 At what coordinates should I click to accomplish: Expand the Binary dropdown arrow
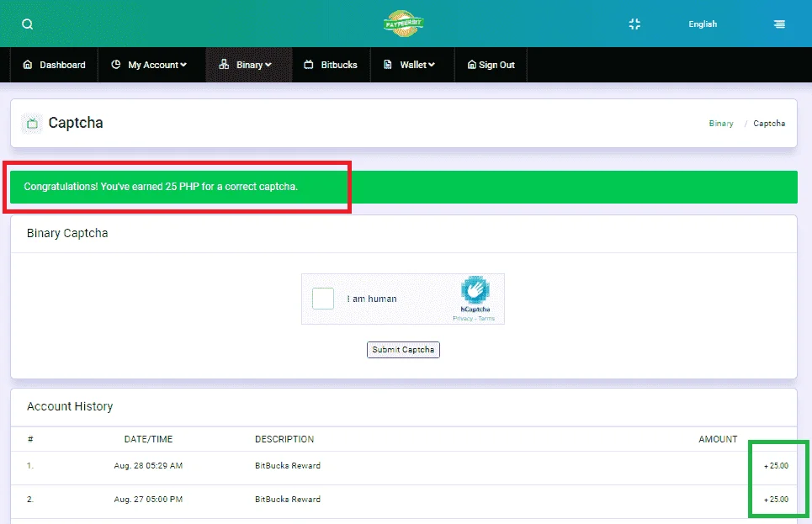tap(268, 65)
